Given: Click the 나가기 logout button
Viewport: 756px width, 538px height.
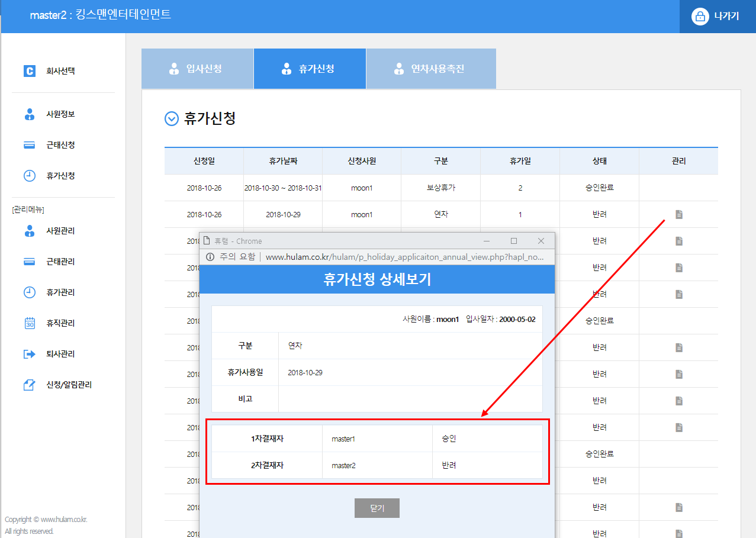Looking at the screenshot, I should click(x=726, y=17).
